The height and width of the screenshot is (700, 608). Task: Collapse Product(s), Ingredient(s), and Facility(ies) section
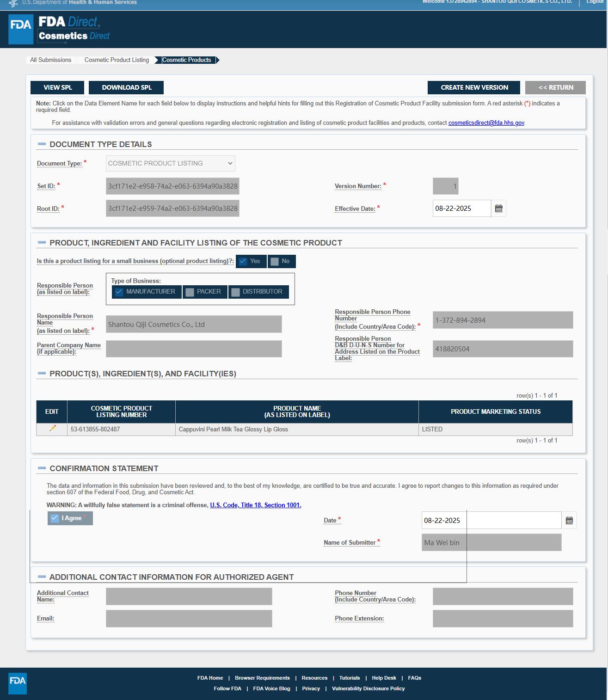(x=42, y=374)
